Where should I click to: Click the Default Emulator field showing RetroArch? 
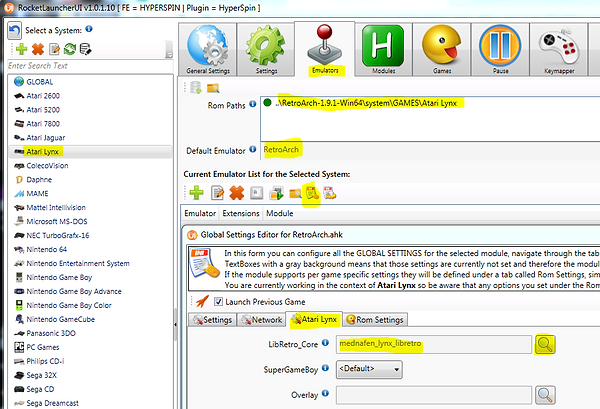click(430, 150)
